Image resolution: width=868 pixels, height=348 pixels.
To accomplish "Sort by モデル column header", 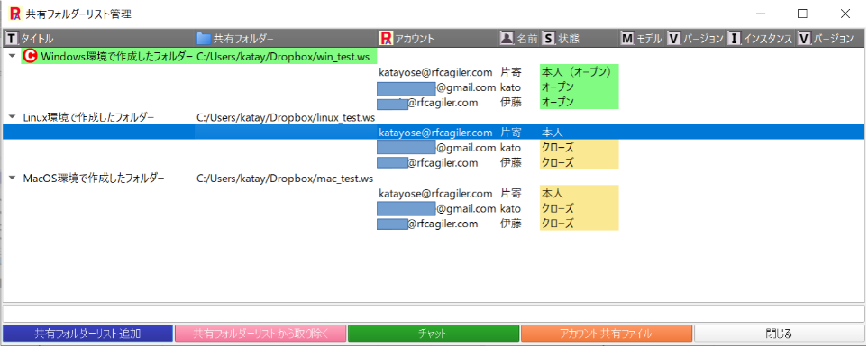I will click(x=649, y=39).
